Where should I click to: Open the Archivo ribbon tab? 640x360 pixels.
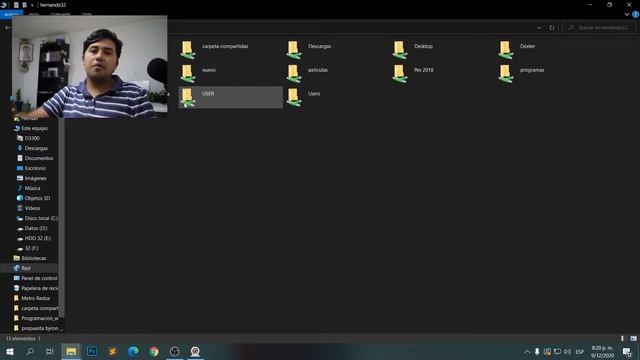coord(11,14)
